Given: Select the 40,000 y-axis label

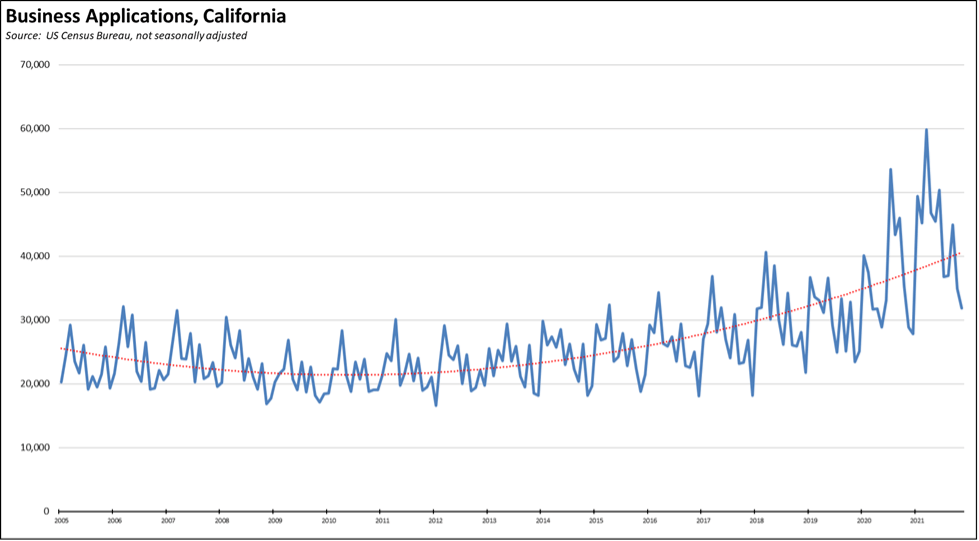Looking at the screenshot, I should pyautogui.click(x=35, y=256).
